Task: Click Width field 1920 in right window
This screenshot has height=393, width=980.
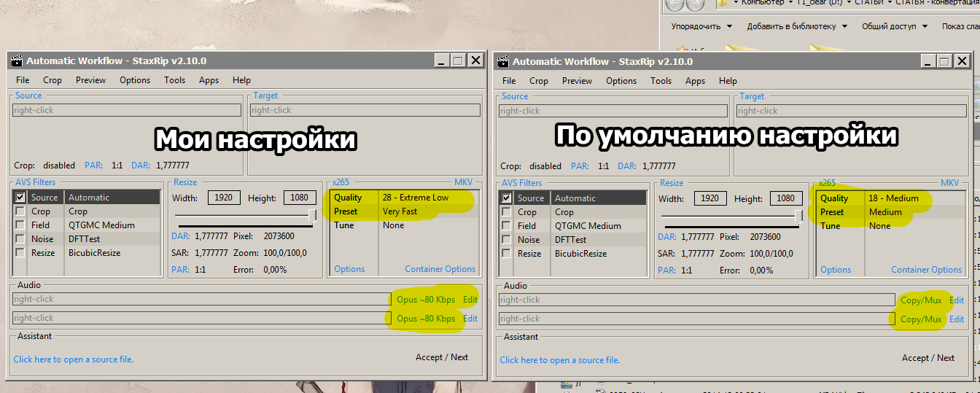Action: pos(710,198)
